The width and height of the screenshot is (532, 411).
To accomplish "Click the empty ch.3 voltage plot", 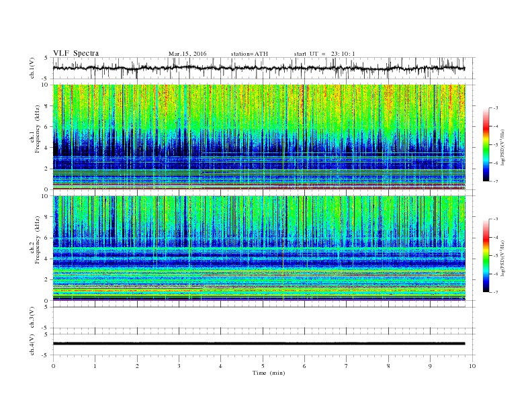I will (263, 318).
